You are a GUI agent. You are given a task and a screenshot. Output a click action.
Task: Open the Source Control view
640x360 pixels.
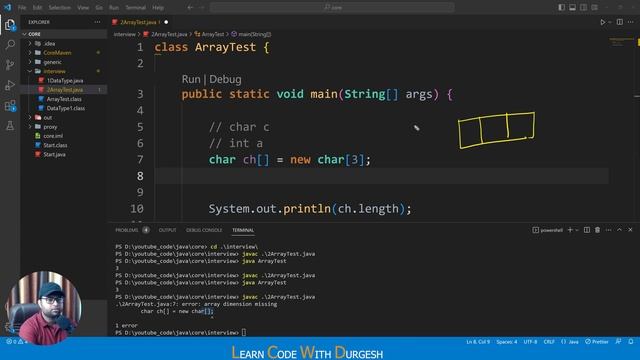[10, 65]
